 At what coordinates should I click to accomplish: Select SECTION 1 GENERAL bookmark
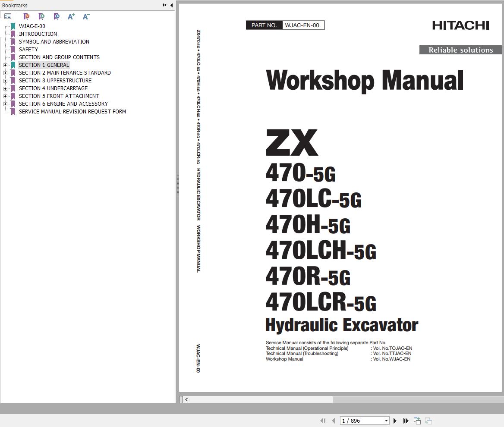tap(44, 65)
